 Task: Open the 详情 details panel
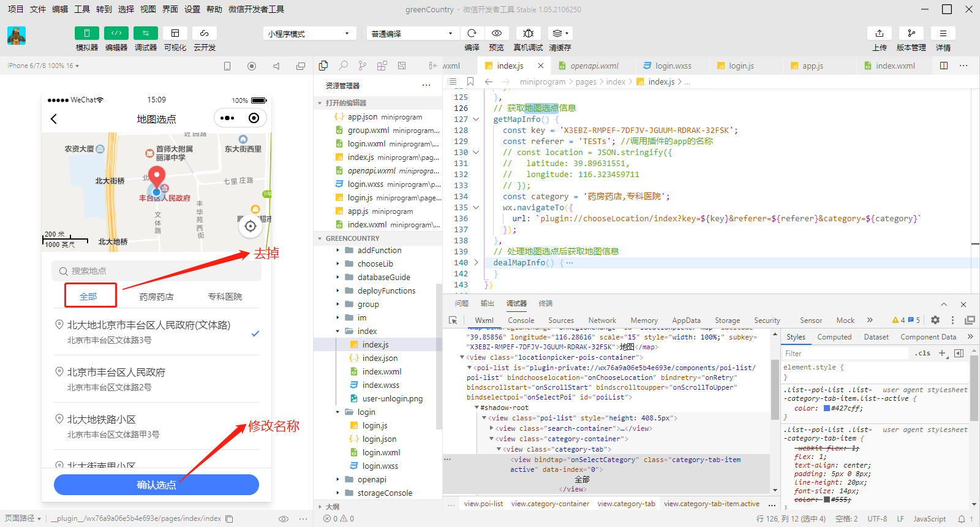943,33
